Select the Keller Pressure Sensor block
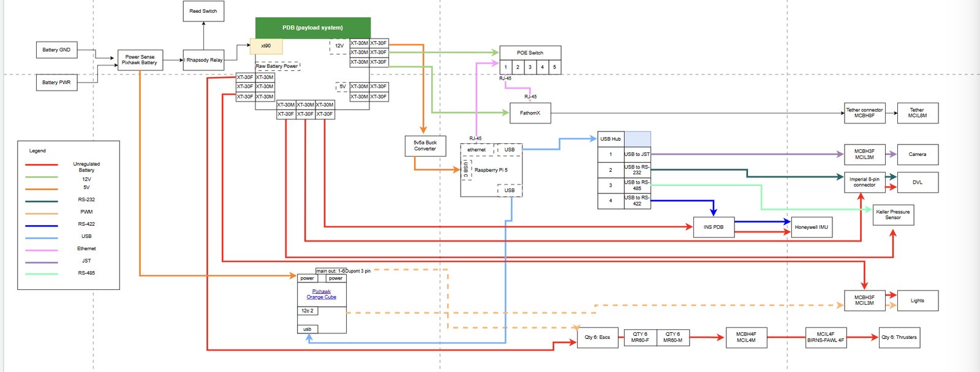The width and height of the screenshot is (980, 372). [893, 215]
